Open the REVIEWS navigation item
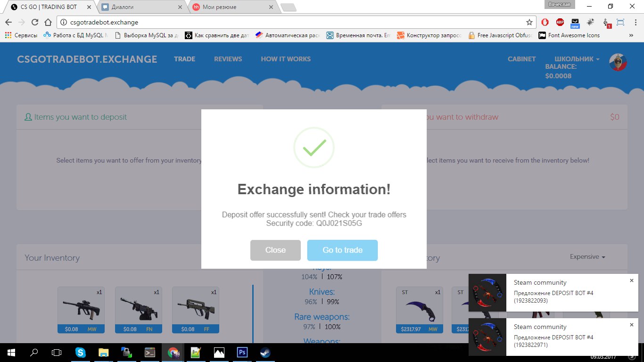The width and height of the screenshot is (644, 362). coord(228,59)
